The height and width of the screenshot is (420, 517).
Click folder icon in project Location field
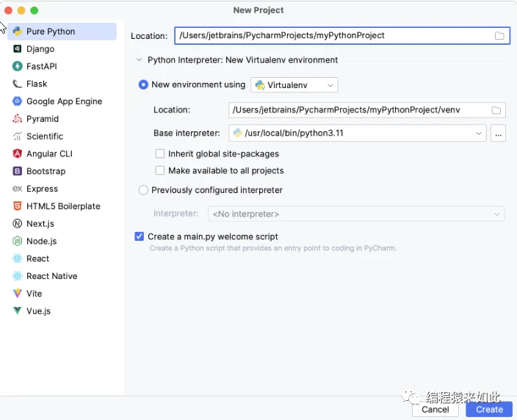499,35
